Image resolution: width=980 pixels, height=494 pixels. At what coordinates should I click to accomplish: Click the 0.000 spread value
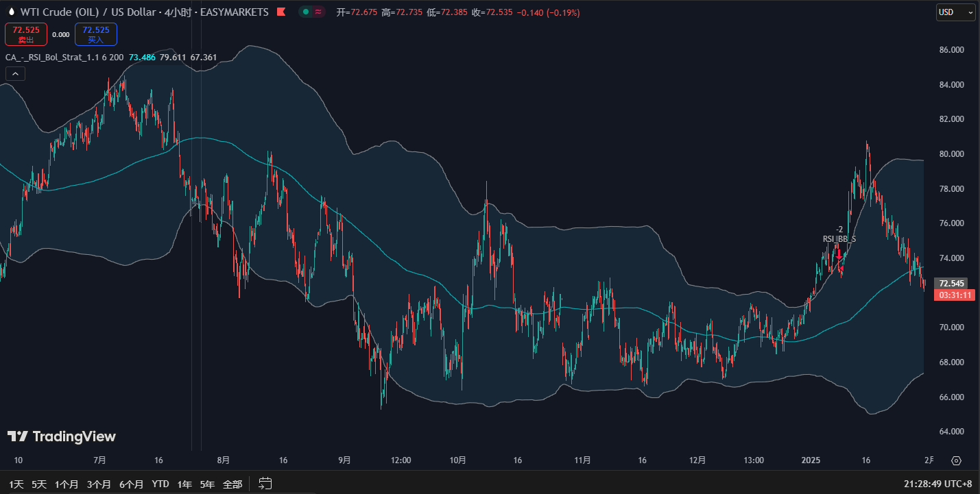[61, 34]
